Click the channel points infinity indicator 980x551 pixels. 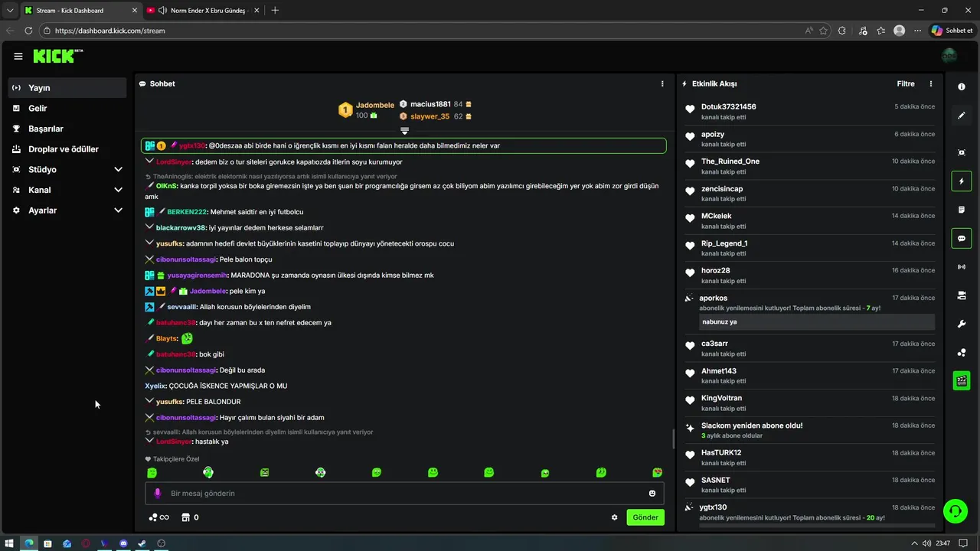coord(158,517)
